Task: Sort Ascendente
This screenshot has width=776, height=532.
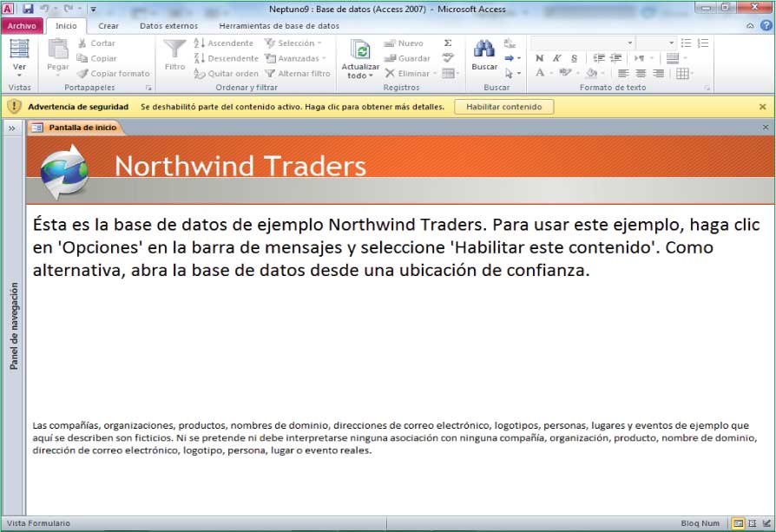Action: [224, 43]
